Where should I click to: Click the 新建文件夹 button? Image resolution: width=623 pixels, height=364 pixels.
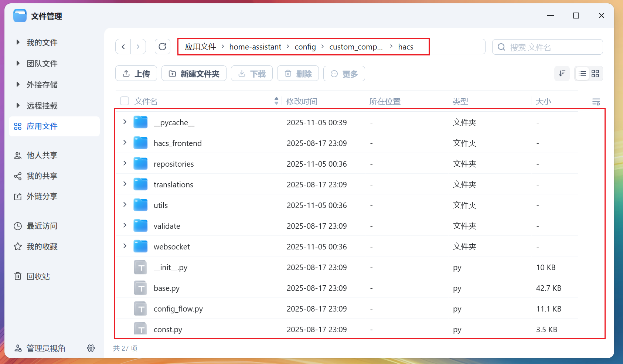coord(194,74)
